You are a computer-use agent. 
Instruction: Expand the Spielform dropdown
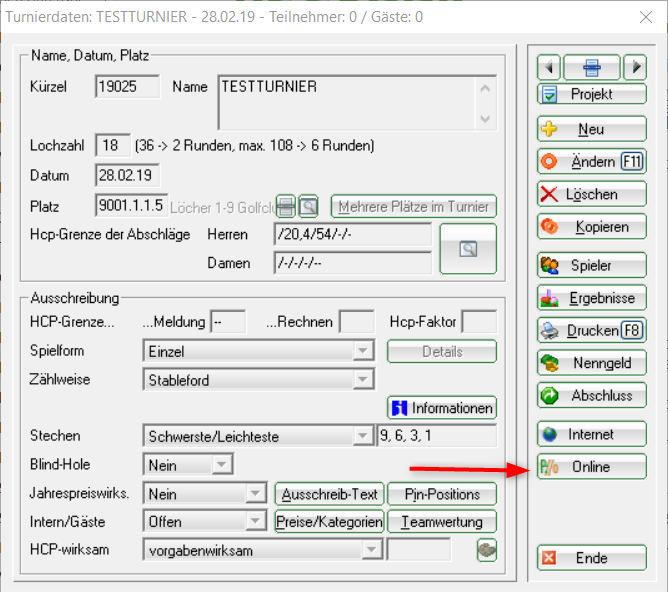point(363,351)
